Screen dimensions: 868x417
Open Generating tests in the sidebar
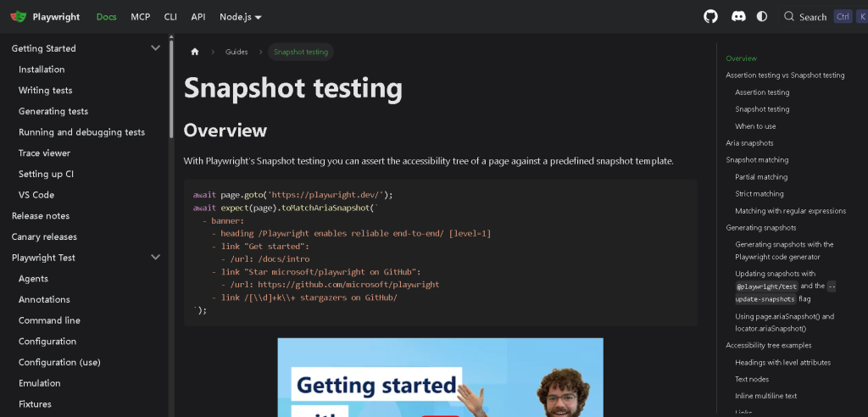tap(53, 111)
